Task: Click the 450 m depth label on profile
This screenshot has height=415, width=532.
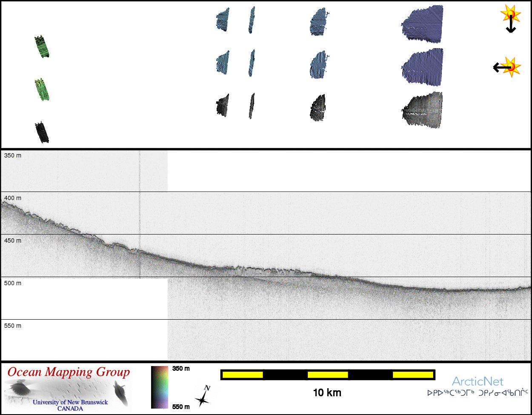Action: tap(13, 241)
